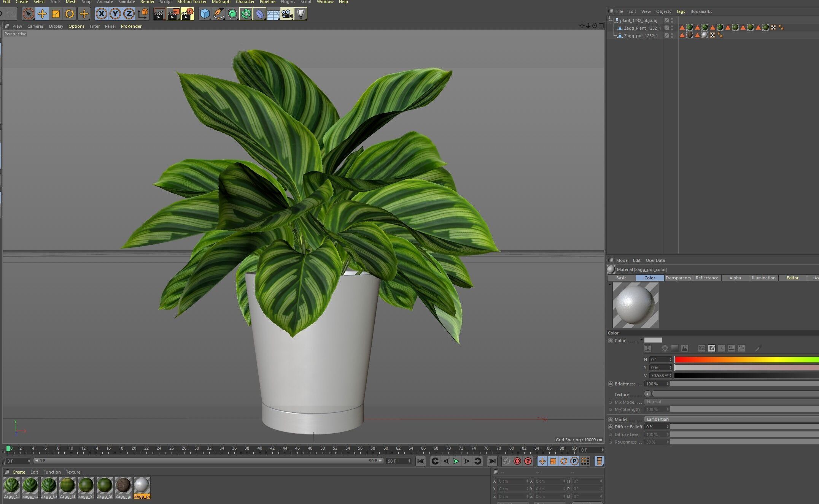Open the material Basic tab

pyautogui.click(x=621, y=278)
